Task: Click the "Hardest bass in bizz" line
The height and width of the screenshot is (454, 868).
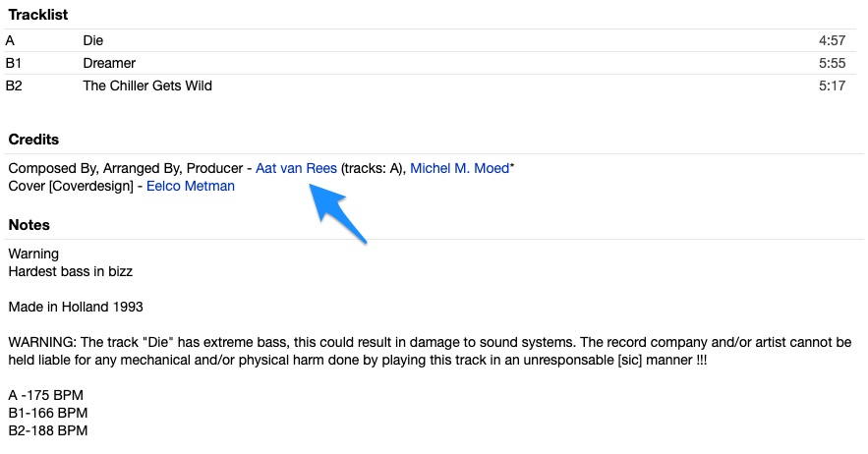Action: 71,271
